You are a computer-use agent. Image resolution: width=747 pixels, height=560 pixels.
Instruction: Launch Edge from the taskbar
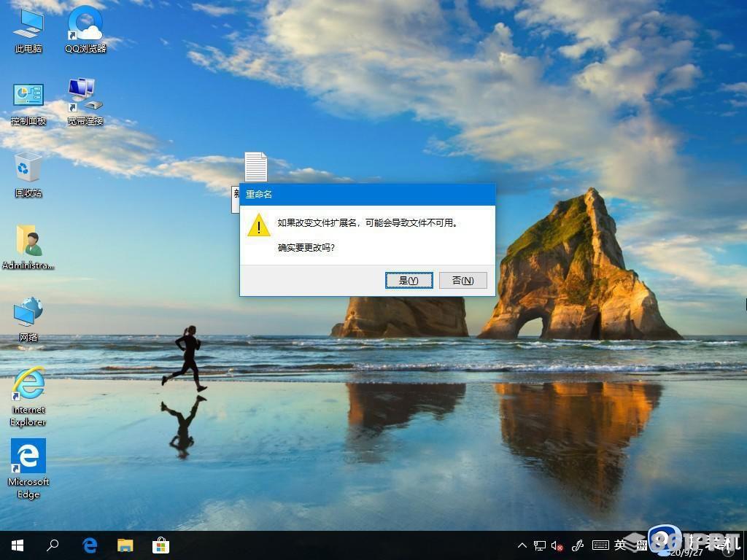click(x=89, y=545)
